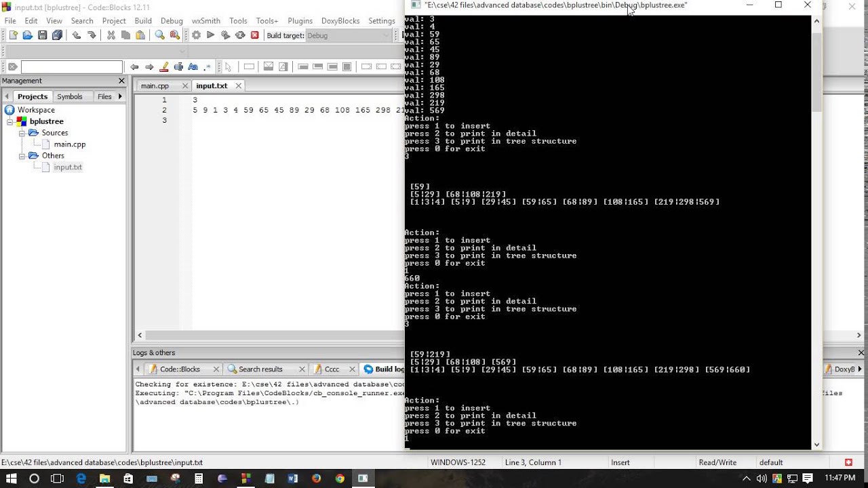Switch to the main.cpp editor tab
868x488 pixels.
[x=155, y=86]
